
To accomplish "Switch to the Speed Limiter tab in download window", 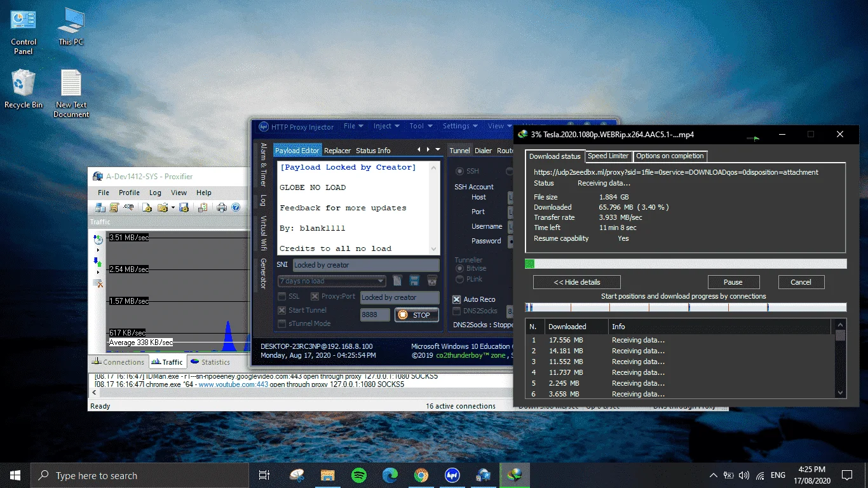I will point(608,156).
